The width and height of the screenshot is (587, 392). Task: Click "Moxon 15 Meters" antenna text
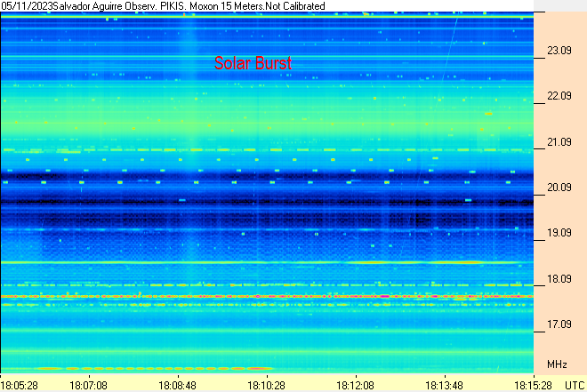point(227,6)
